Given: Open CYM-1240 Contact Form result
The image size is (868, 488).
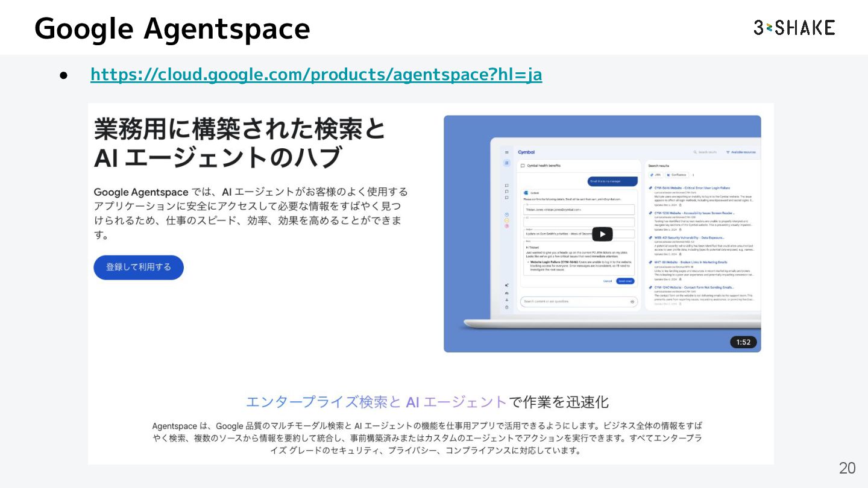Looking at the screenshot, I should [694, 287].
